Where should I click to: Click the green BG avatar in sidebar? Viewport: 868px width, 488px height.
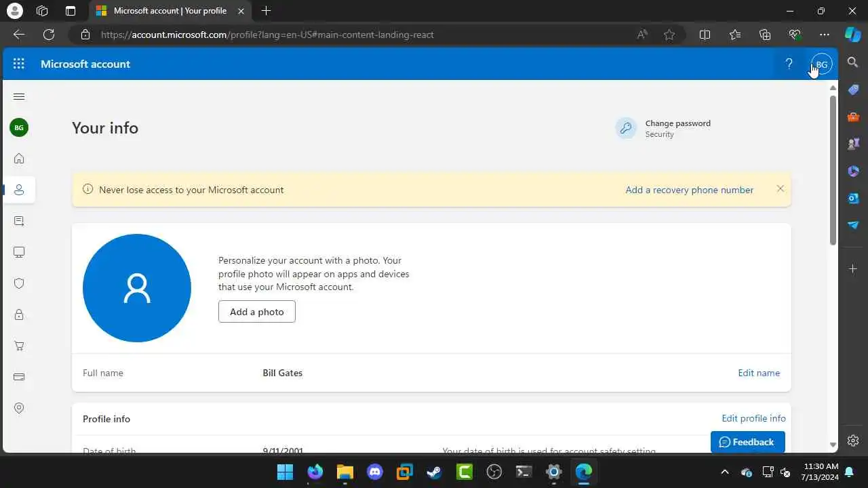pyautogui.click(x=19, y=127)
